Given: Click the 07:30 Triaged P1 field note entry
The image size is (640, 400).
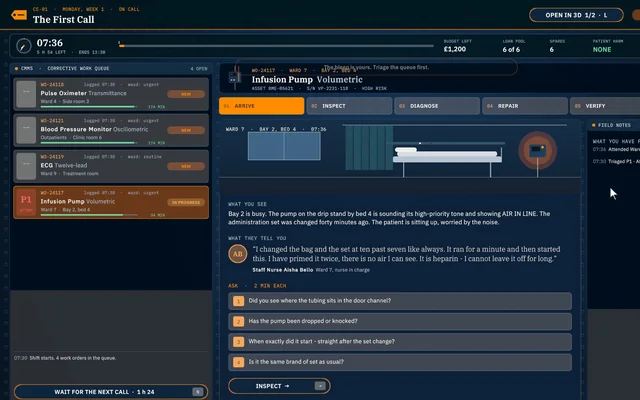Looking at the screenshot, I should (616, 161).
